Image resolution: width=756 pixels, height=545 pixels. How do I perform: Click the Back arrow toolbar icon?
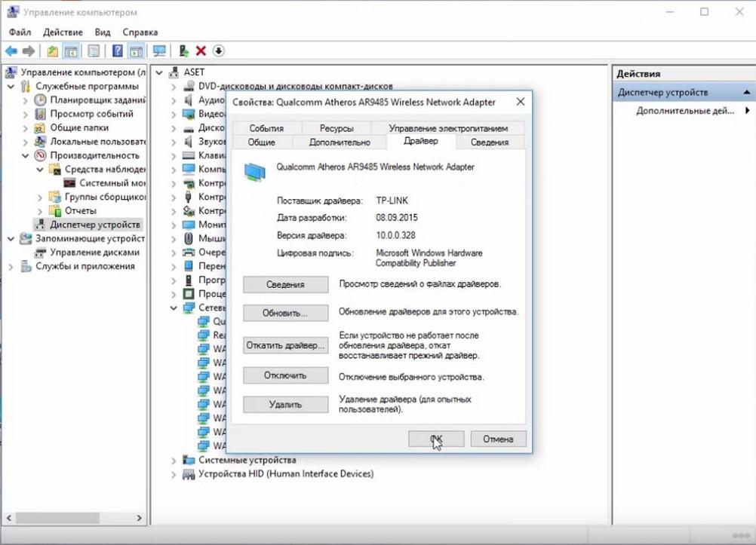click(x=11, y=51)
